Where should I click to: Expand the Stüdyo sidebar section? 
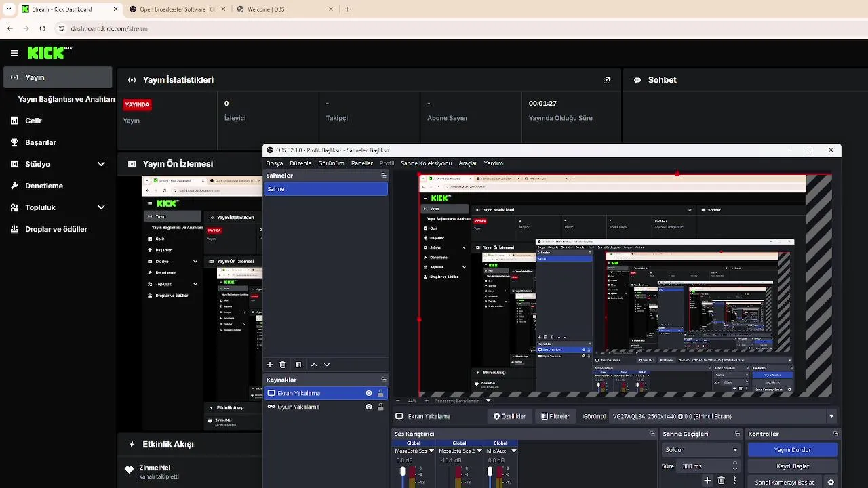(x=101, y=164)
